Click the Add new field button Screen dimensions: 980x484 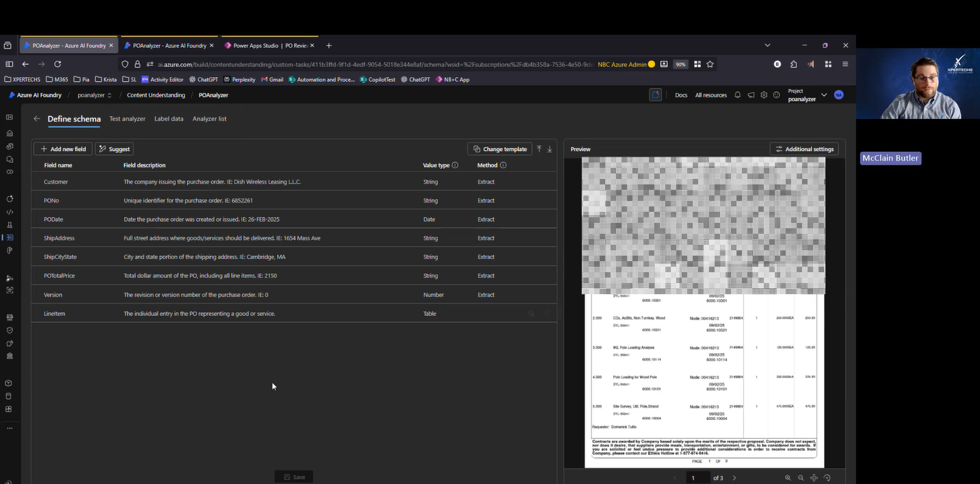pyautogui.click(x=63, y=149)
